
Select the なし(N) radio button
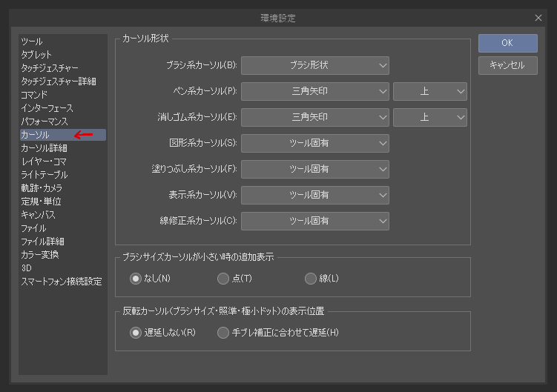[135, 279]
